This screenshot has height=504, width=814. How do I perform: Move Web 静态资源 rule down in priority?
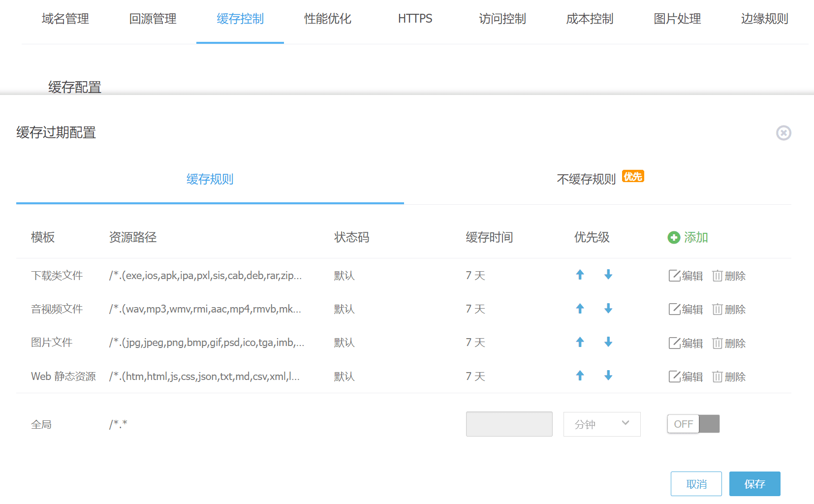click(608, 376)
